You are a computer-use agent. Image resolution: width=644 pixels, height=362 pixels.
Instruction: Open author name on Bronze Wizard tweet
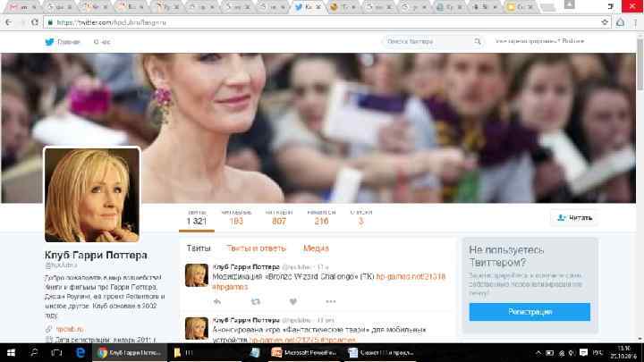246,267
